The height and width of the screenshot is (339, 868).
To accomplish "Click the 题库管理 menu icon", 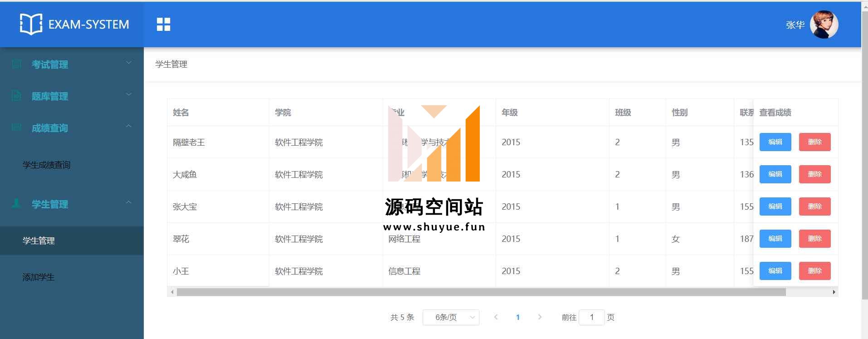I will click(x=17, y=96).
